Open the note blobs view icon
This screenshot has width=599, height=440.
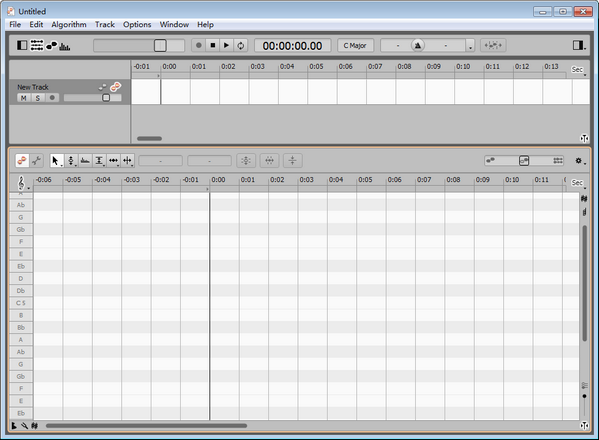tap(52, 46)
